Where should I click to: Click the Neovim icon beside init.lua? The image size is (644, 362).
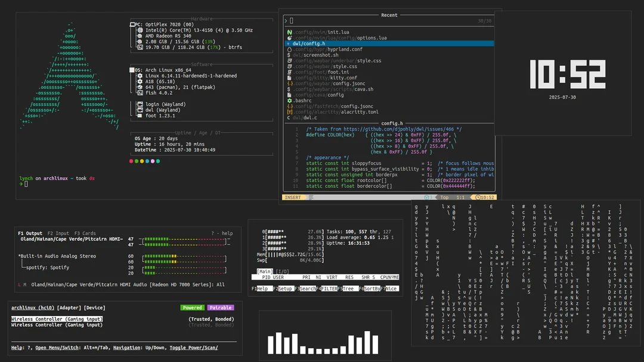click(289, 32)
